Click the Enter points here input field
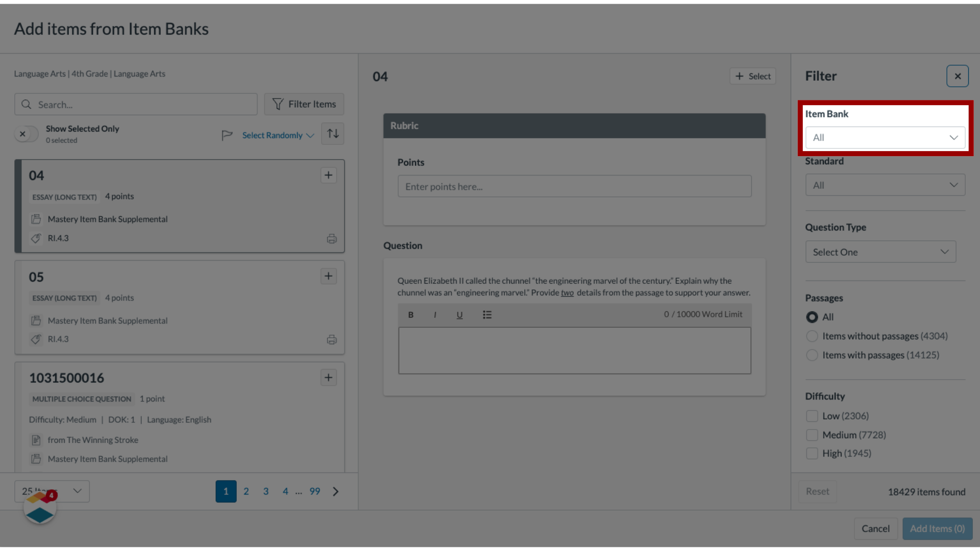This screenshot has height=551, width=980. (574, 186)
